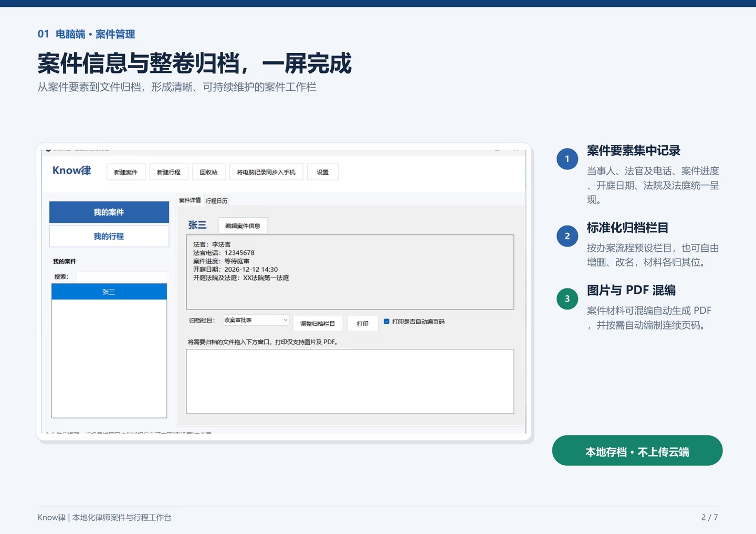Click the file drop area below the archive hint
The image size is (756, 534).
[x=350, y=381]
